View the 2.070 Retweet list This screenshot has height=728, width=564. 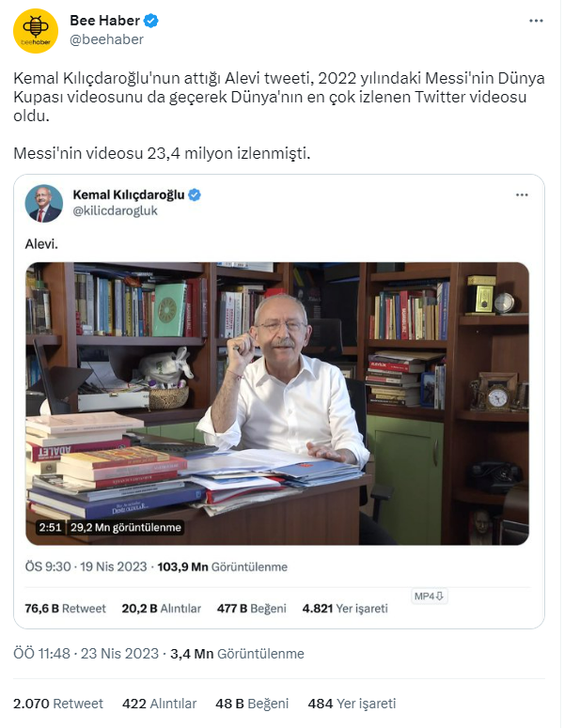click(58, 704)
